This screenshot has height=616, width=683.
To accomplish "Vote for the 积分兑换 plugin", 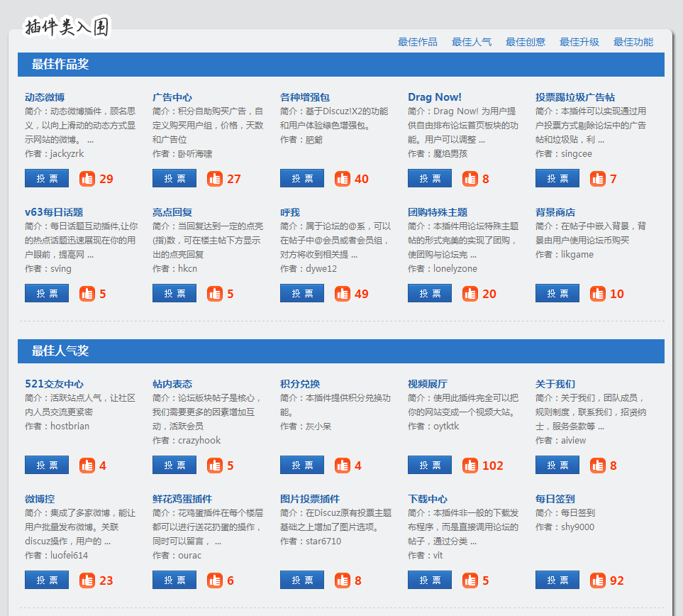I will [x=302, y=465].
